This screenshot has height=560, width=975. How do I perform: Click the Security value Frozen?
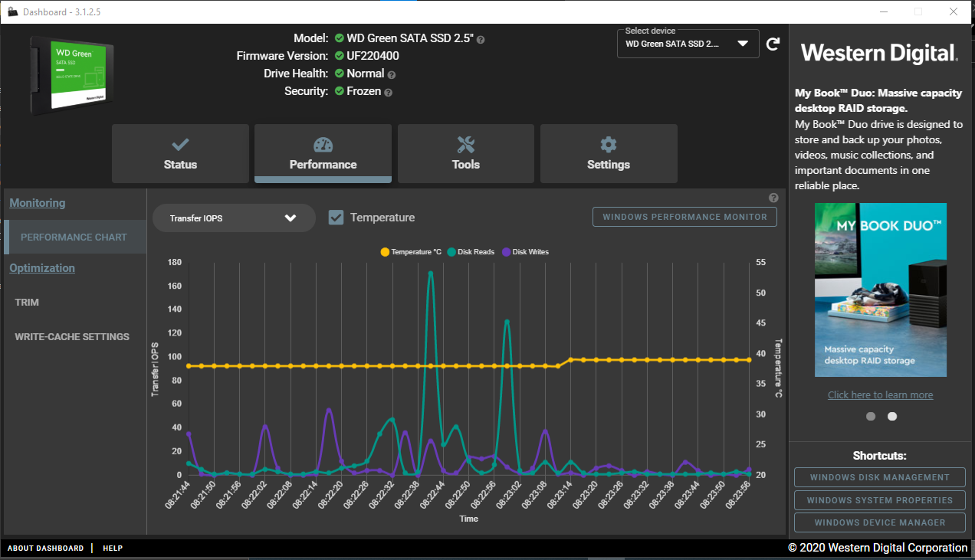(364, 91)
